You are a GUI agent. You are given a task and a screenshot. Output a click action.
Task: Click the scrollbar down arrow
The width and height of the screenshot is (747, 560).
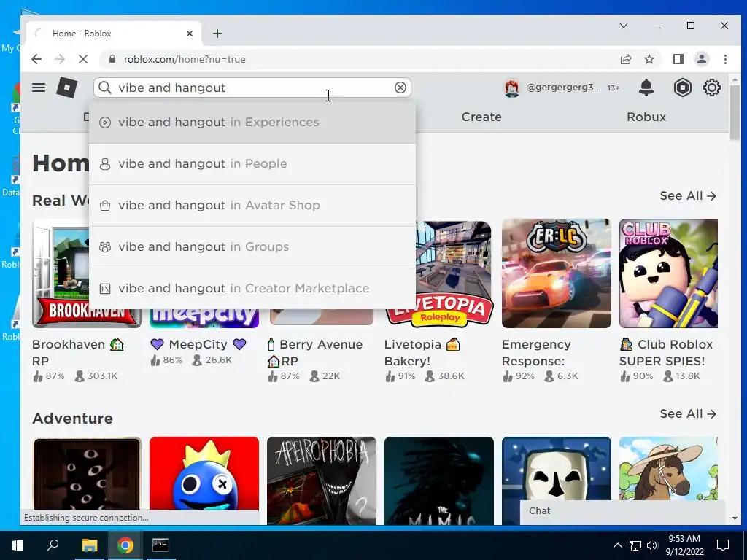[734, 518]
